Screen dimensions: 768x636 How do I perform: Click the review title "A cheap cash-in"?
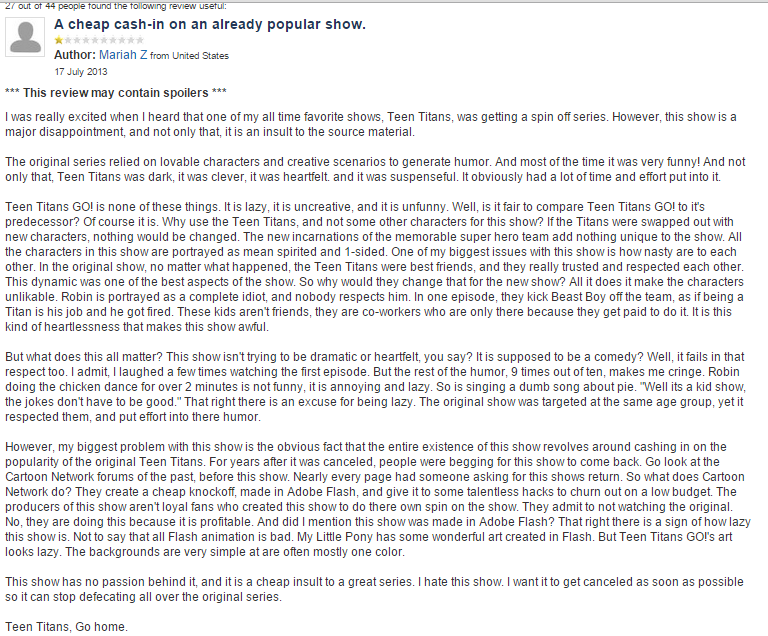click(210, 24)
